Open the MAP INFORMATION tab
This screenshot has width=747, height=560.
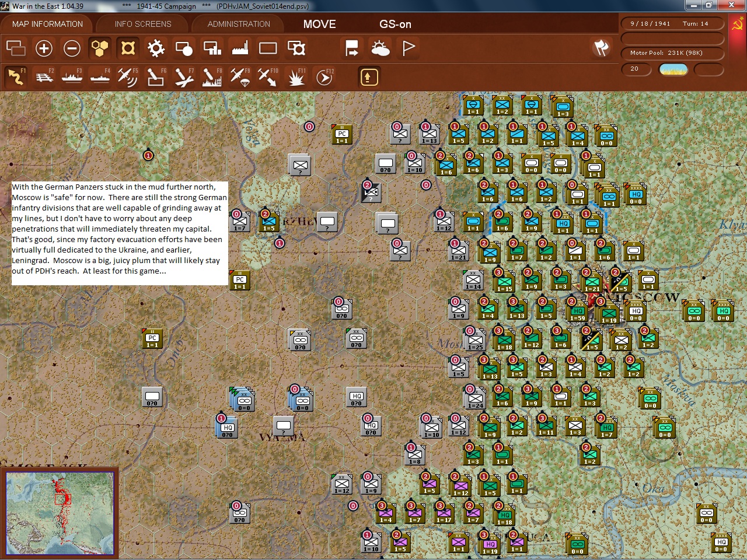coord(47,24)
